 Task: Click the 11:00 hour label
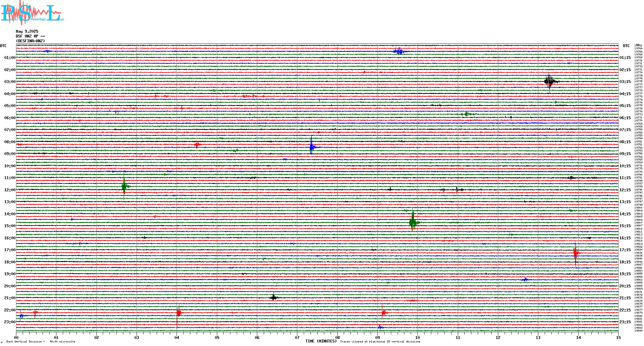point(10,178)
